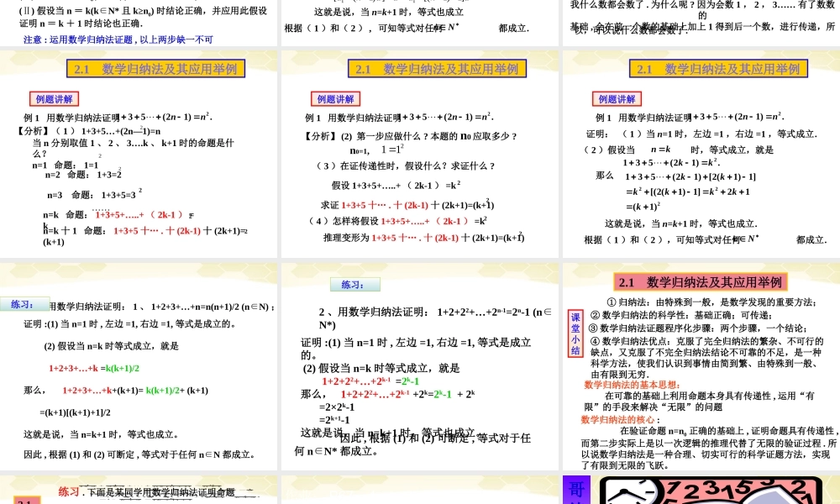840x504 pixels.
Task: Click the blue note 注意：运用数学归纳法证题
Action: [118, 39]
